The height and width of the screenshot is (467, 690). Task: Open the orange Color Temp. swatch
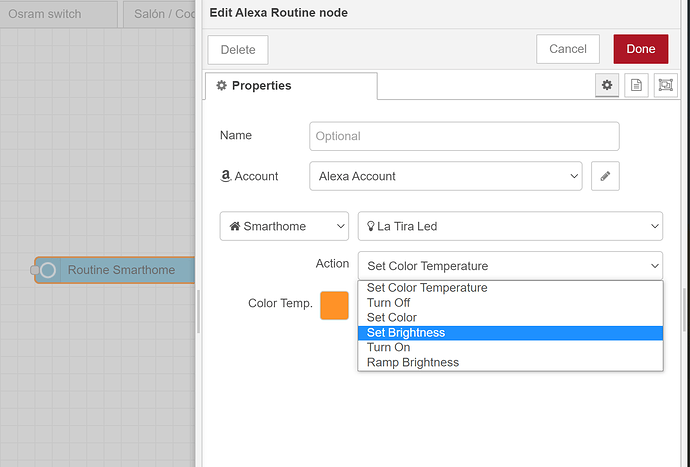tap(334, 305)
